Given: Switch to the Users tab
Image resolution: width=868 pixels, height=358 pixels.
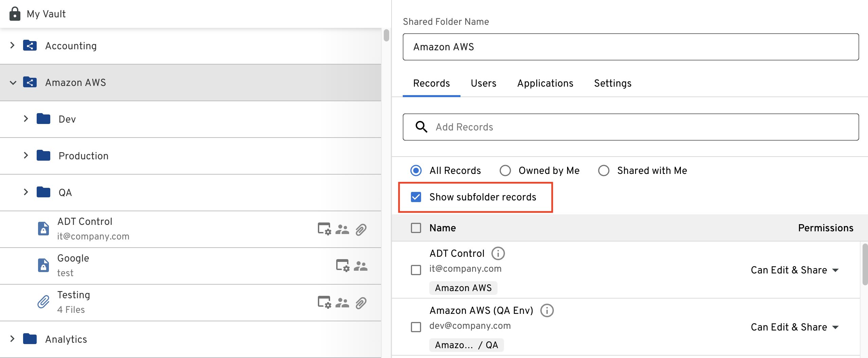Looking at the screenshot, I should point(483,83).
